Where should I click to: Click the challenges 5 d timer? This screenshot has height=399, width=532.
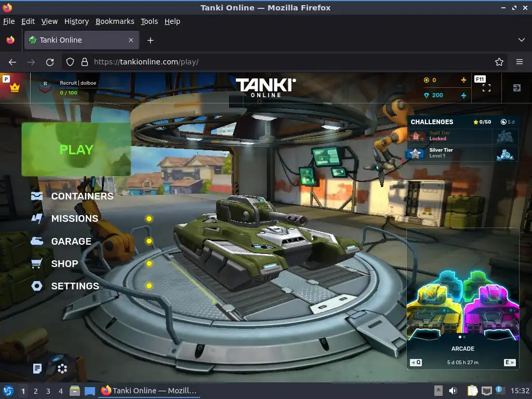[x=508, y=122]
